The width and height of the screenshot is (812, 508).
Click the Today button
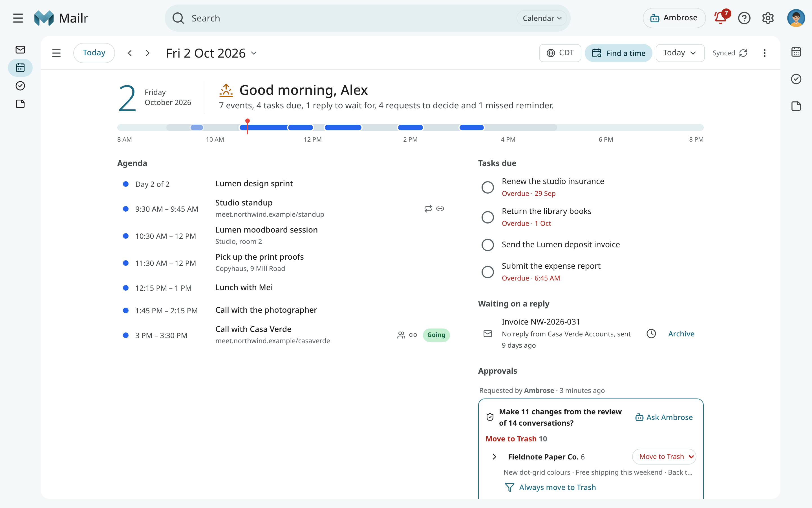click(x=94, y=53)
